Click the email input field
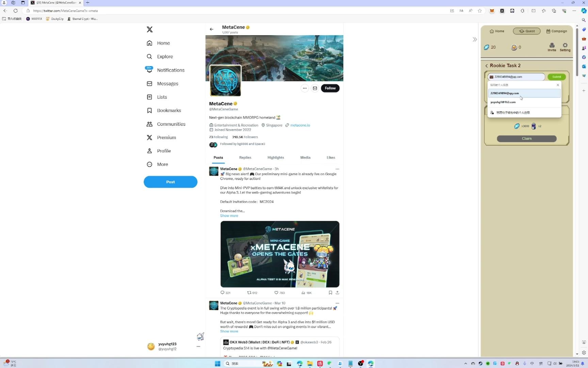The image size is (588, 368). pyautogui.click(x=516, y=77)
